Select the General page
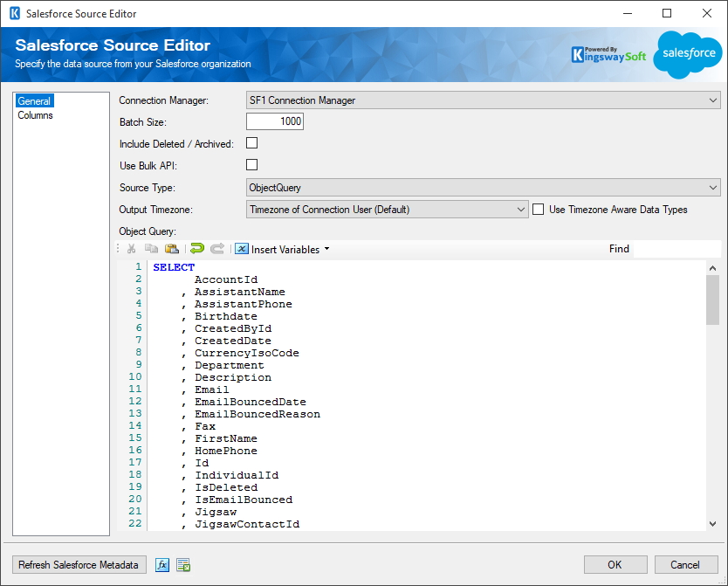728x586 pixels. (x=34, y=101)
